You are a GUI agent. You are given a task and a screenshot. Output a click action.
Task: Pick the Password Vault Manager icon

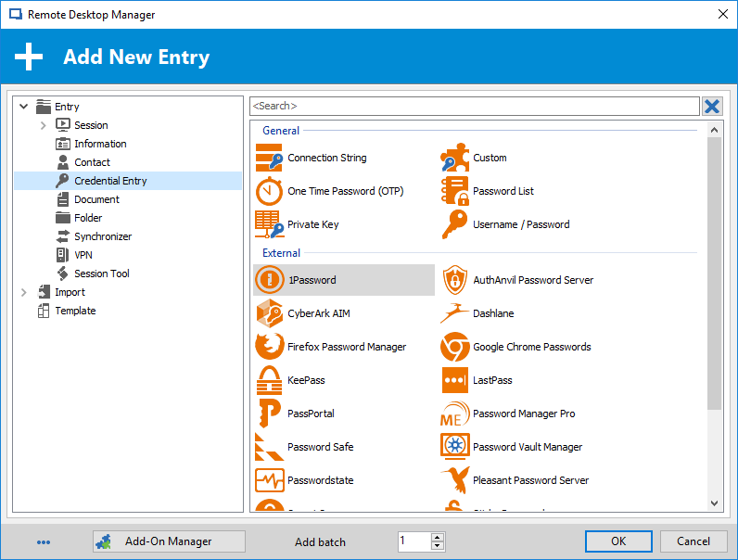[x=455, y=447]
